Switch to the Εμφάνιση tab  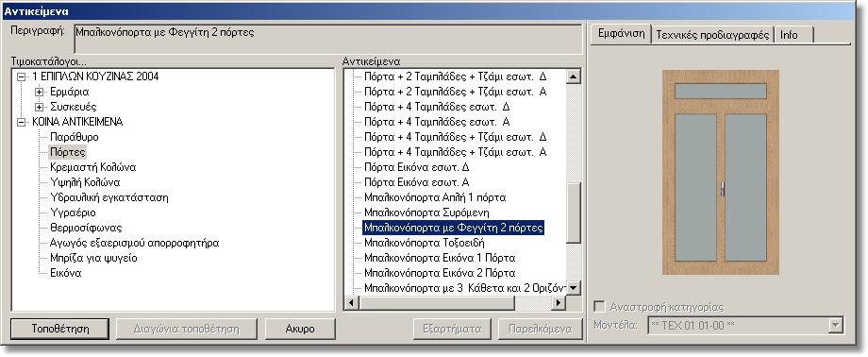pyautogui.click(x=621, y=34)
